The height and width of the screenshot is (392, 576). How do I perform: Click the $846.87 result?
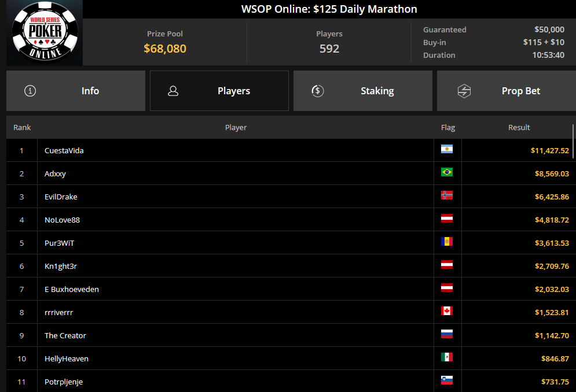click(x=555, y=358)
